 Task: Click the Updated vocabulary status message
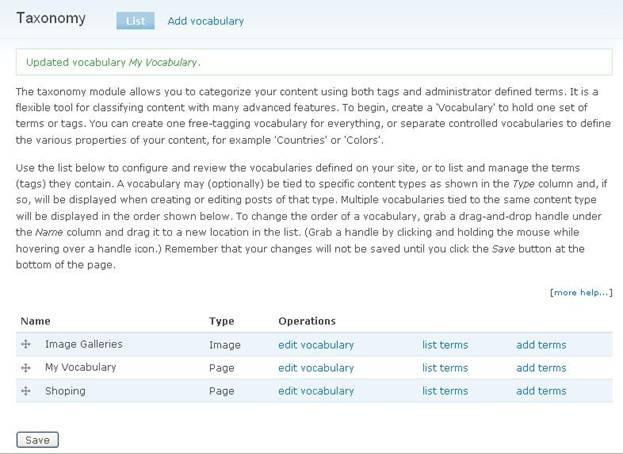point(113,62)
